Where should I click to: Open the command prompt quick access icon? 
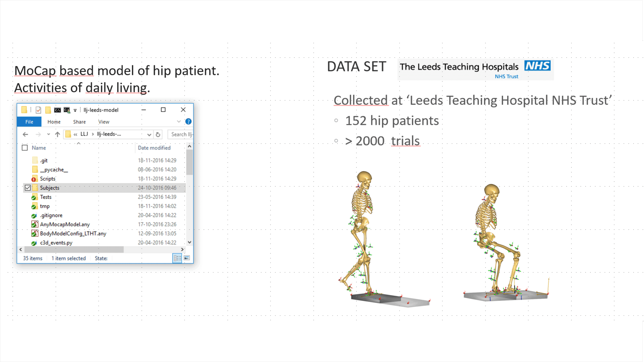(57, 110)
